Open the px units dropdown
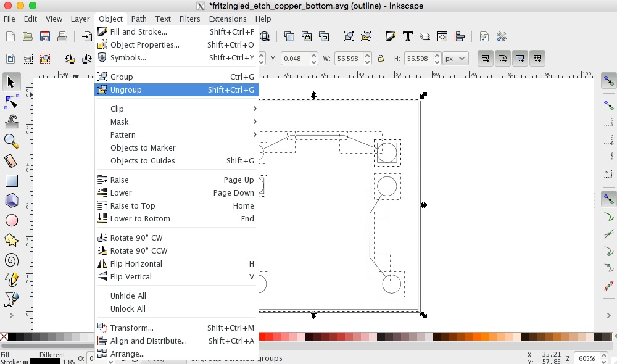The height and width of the screenshot is (364, 617). pos(456,59)
